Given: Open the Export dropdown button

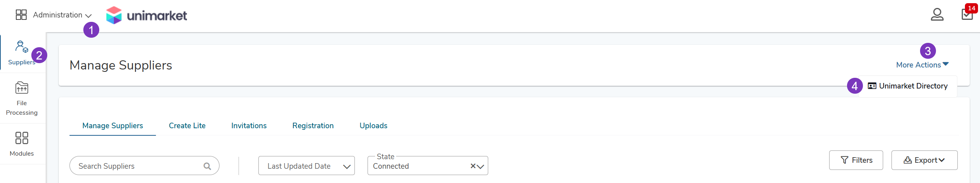Looking at the screenshot, I should (924, 160).
